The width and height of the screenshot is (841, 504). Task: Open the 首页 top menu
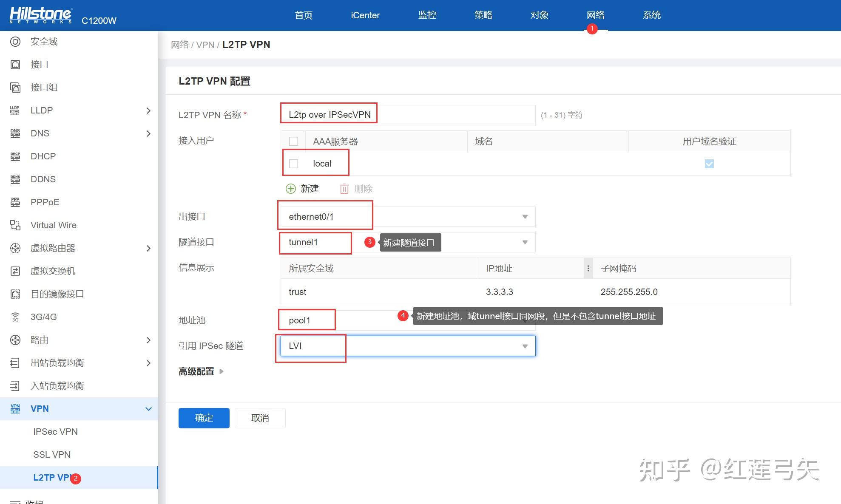[x=304, y=15]
